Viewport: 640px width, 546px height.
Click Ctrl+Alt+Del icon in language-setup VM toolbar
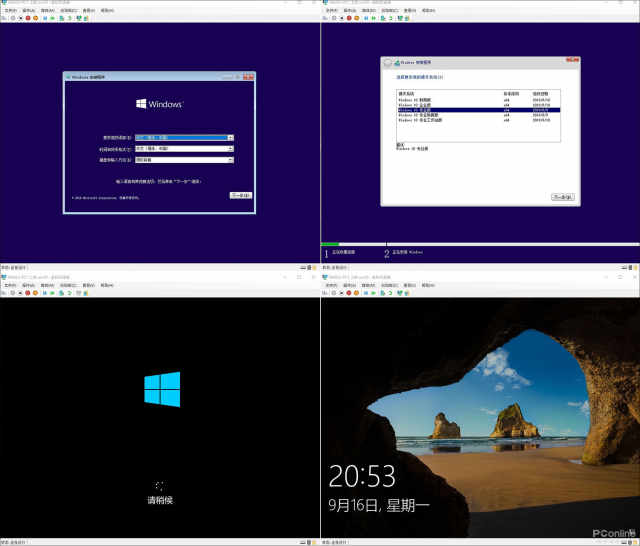point(5,18)
